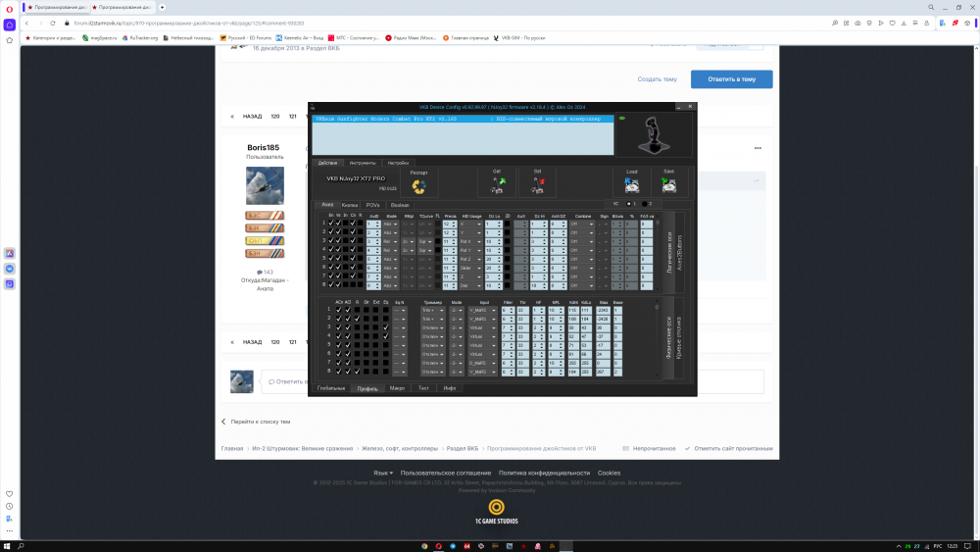Click the Создать тему link
The width and height of the screenshot is (980, 552).
pos(657,79)
